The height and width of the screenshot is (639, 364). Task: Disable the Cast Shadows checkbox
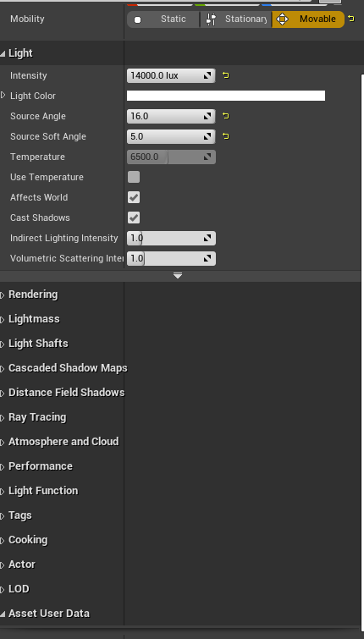click(134, 218)
